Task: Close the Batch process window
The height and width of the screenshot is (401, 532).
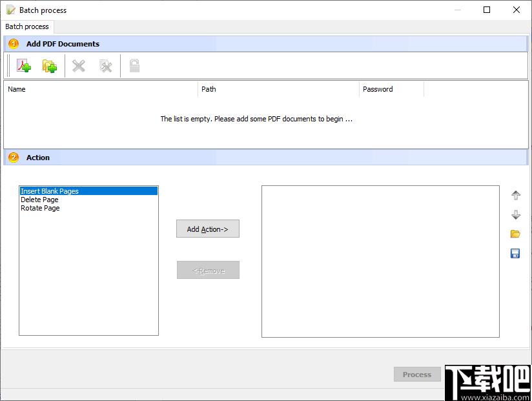Action: click(x=516, y=10)
